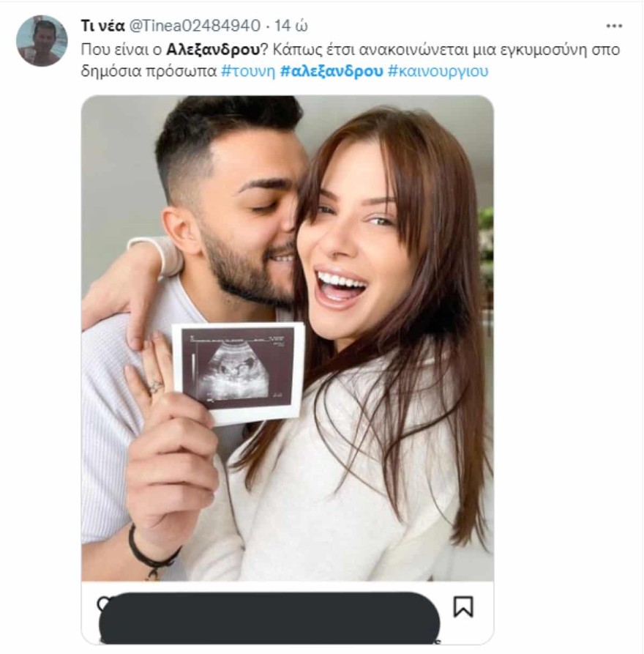Click the bookmark icon under the photo

coord(463,606)
